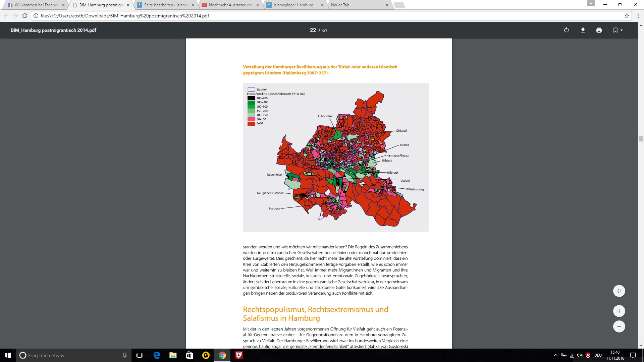Bookmark this page with star
The height and width of the screenshot is (362, 644).
627,16
